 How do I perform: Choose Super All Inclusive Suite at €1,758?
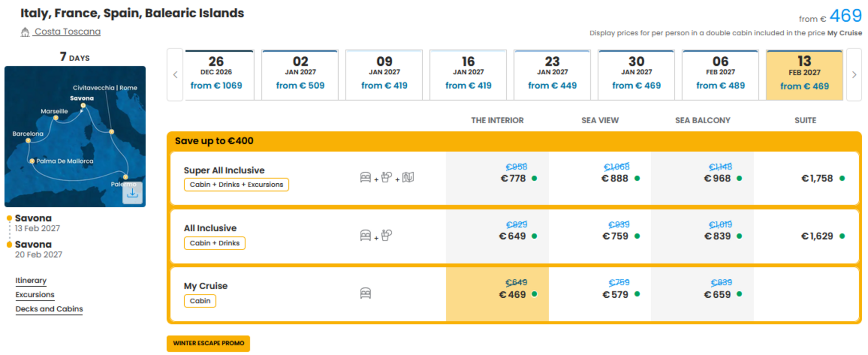coord(805,178)
